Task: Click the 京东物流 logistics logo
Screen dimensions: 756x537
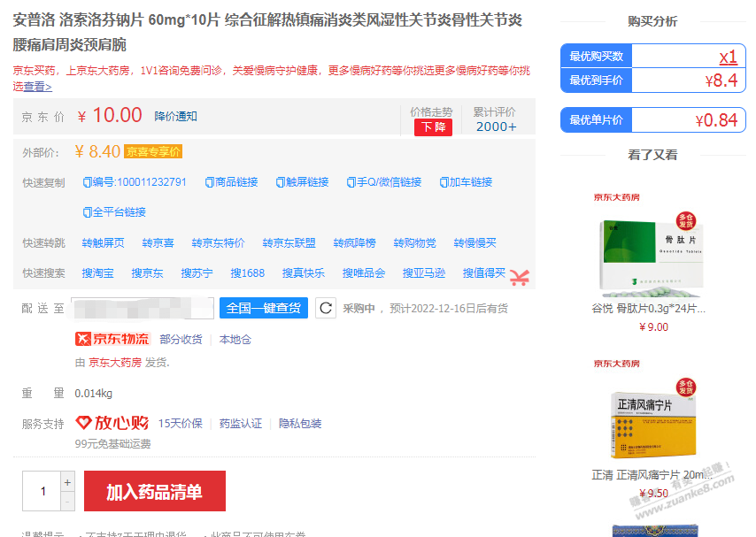Action: 112,338
